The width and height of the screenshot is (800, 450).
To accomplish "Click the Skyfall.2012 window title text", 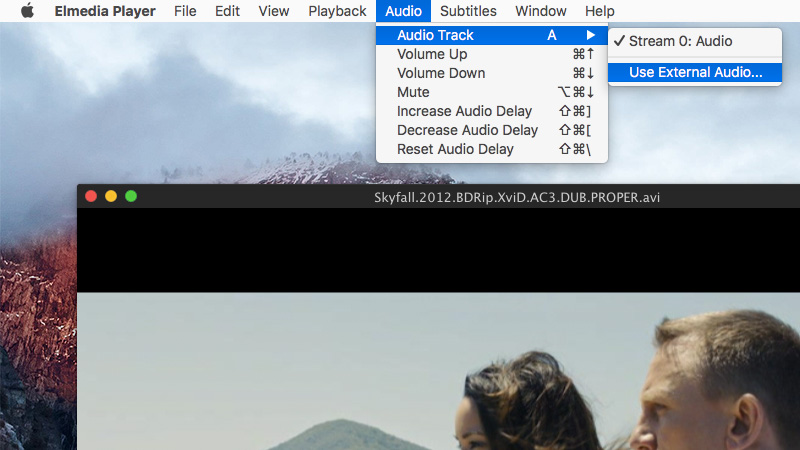I will tap(517, 197).
